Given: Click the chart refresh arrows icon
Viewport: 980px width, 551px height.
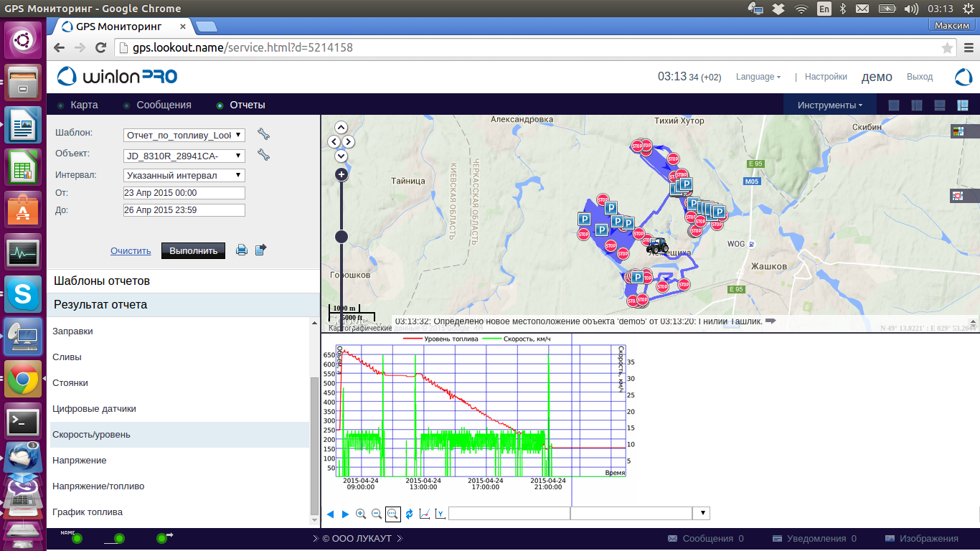Looking at the screenshot, I should tap(409, 514).
